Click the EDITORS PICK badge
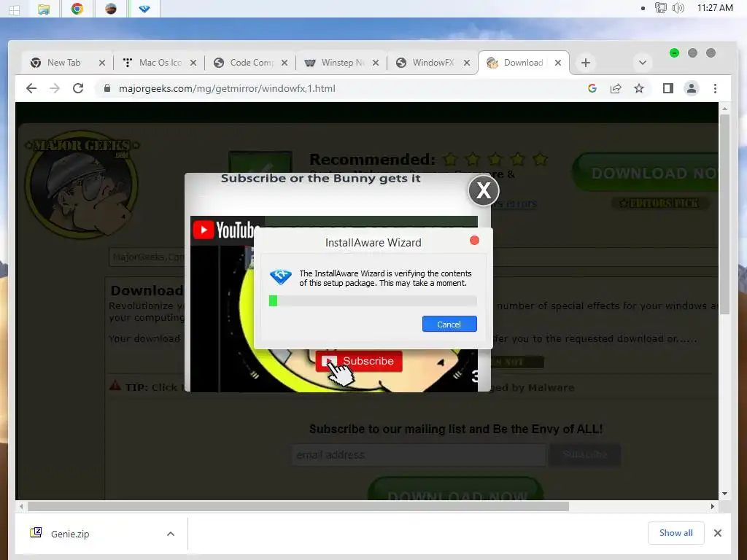Image resolution: width=747 pixels, height=560 pixels. click(659, 203)
